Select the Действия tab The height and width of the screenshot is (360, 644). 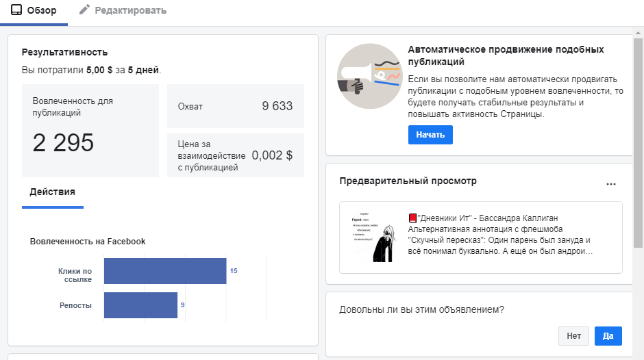tap(52, 192)
